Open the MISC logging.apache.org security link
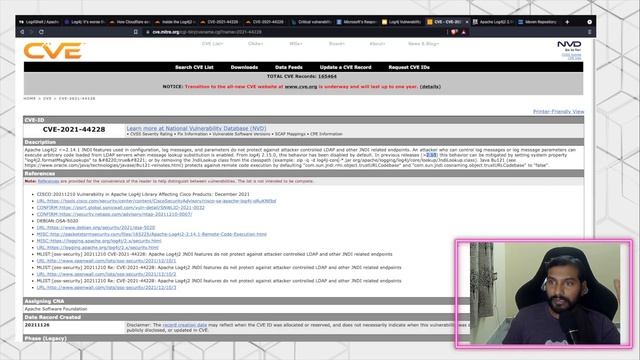Screen dimensions: 640x360 pos(99,241)
